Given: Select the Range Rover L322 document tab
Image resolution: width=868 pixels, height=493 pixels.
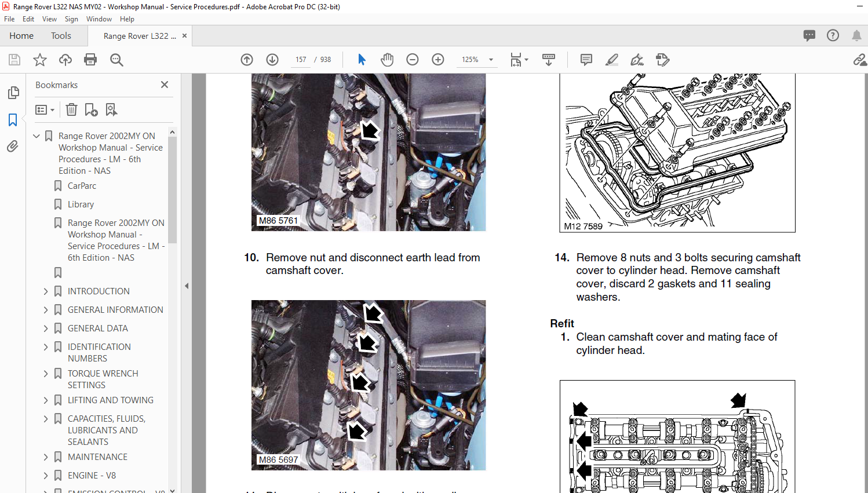Looking at the screenshot, I should [x=140, y=36].
